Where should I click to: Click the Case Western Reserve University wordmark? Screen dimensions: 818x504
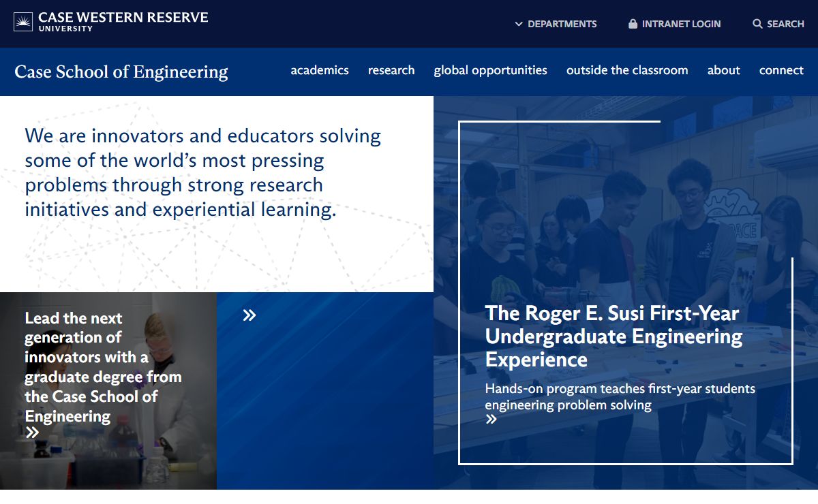click(x=123, y=20)
